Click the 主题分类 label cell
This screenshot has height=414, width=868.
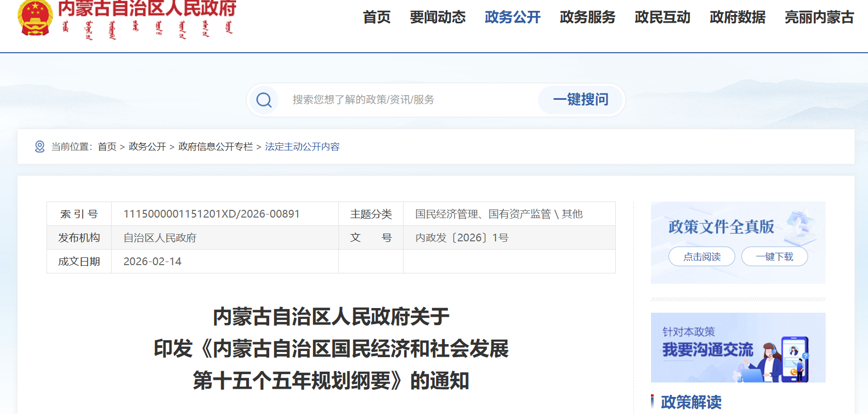[371, 214]
